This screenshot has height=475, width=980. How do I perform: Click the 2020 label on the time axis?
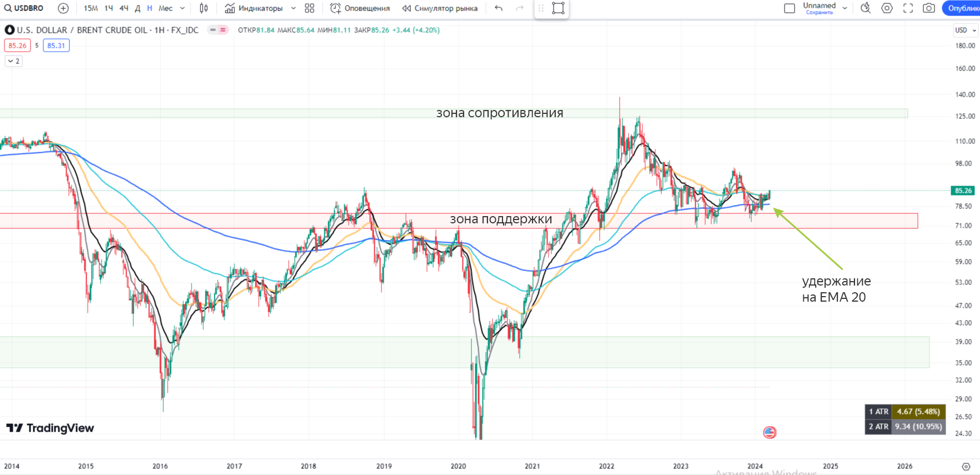point(458,466)
